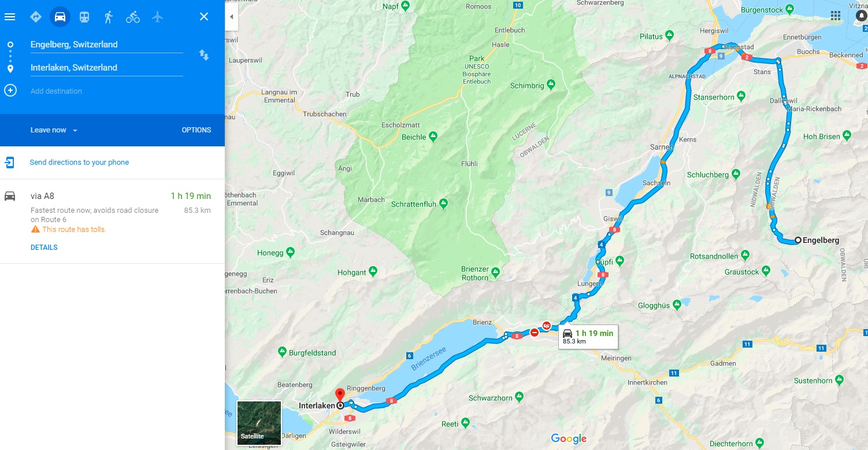Choose walking travel mode
Image resolution: width=868 pixels, height=450 pixels.
pyautogui.click(x=109, y=17)
